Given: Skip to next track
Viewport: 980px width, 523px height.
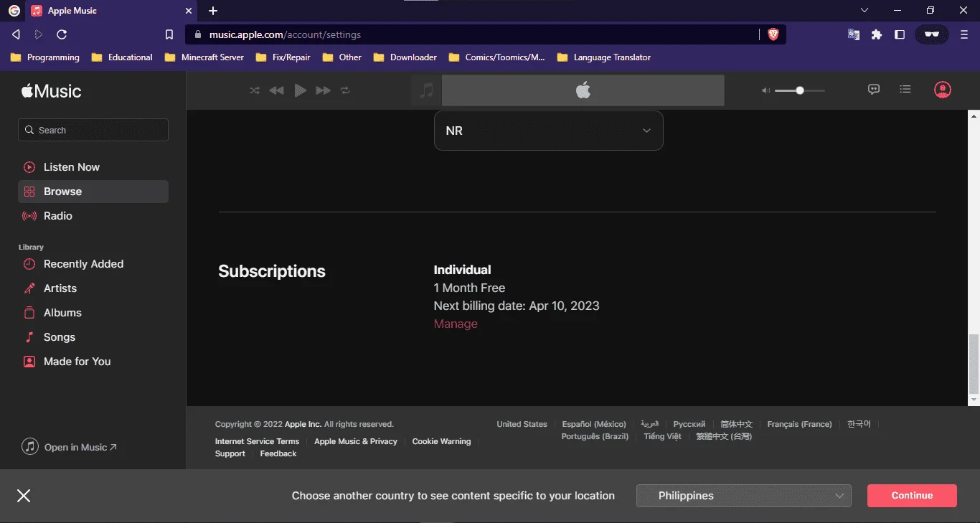Looking at the screenshot, I should click(324, 90).
